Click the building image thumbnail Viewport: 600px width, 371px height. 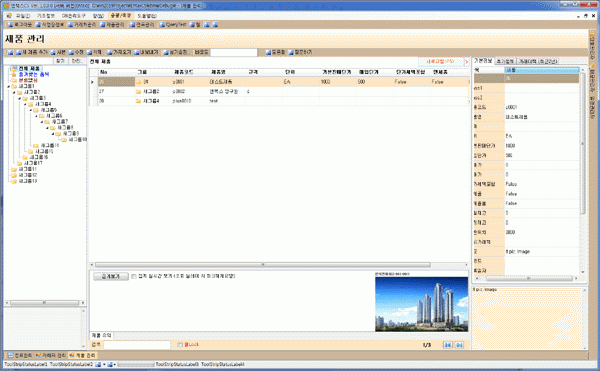click(x=421, y=304)
